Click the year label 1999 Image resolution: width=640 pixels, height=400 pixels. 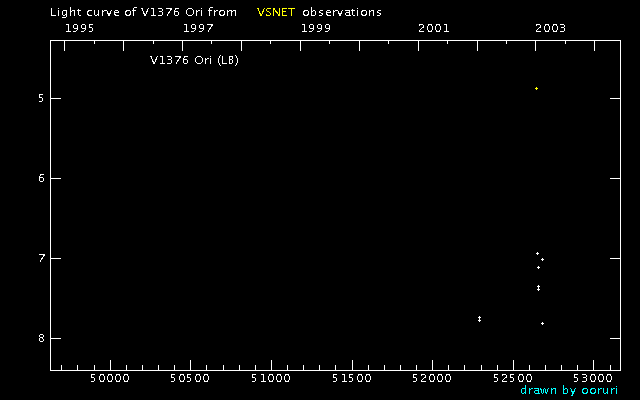[x=316, y=28]
